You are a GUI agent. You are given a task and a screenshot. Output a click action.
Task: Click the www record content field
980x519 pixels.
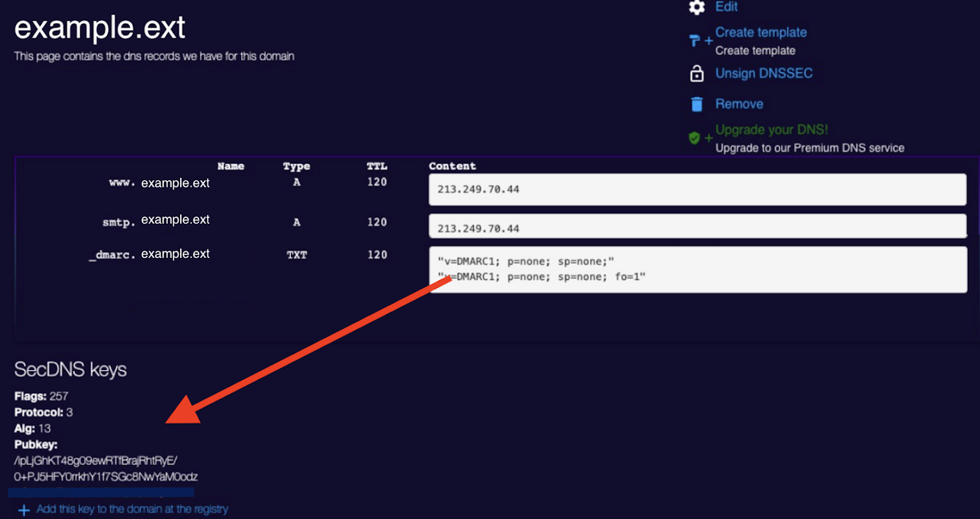698,189
